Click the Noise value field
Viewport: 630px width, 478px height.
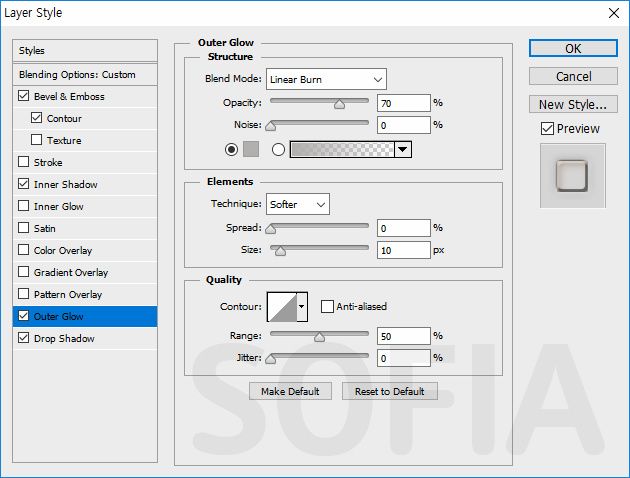click(x=404, y=125)
